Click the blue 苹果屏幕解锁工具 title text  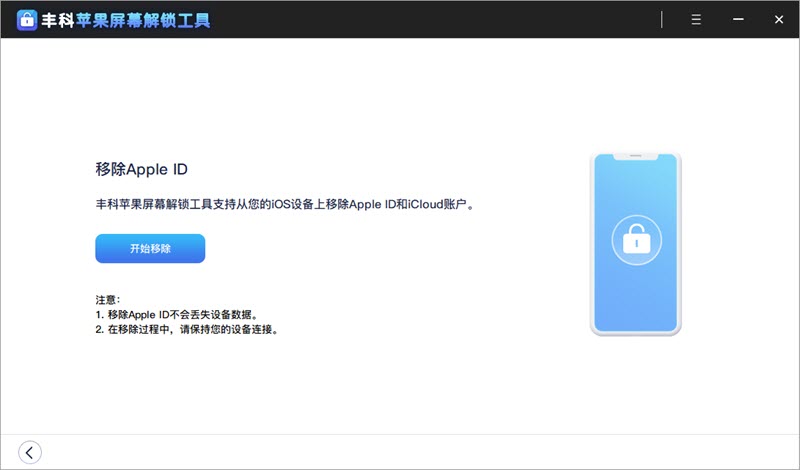(147, 20)
